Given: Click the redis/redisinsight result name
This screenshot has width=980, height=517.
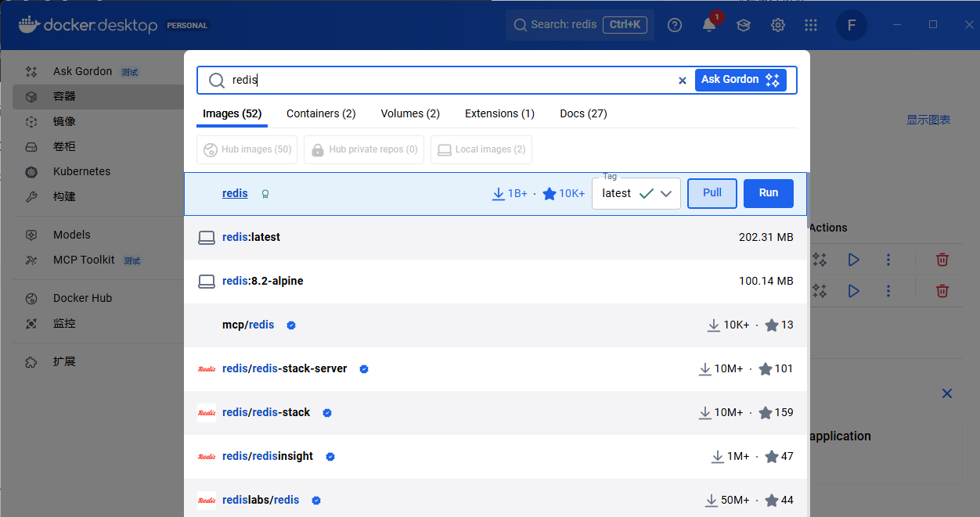Looking at the screenshot, I should (268, 456).
